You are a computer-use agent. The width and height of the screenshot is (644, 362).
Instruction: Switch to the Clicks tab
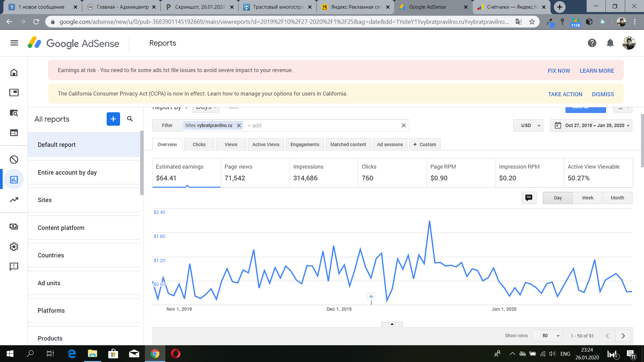(199, 144)
